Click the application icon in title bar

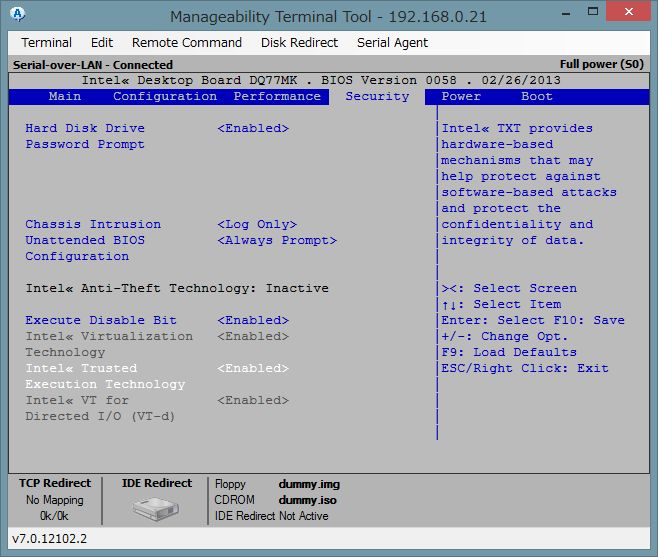17,14
